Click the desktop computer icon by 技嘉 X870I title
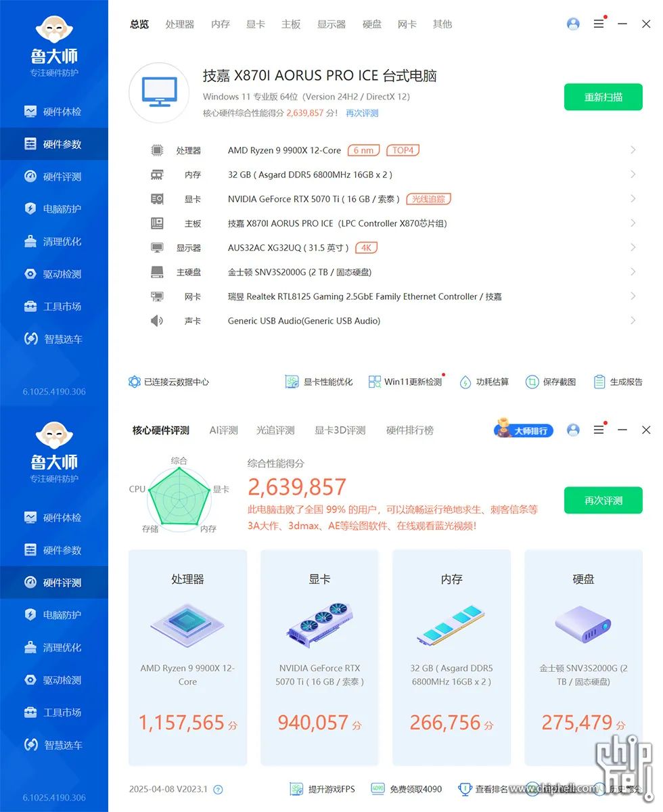 (x=159, y=93)
